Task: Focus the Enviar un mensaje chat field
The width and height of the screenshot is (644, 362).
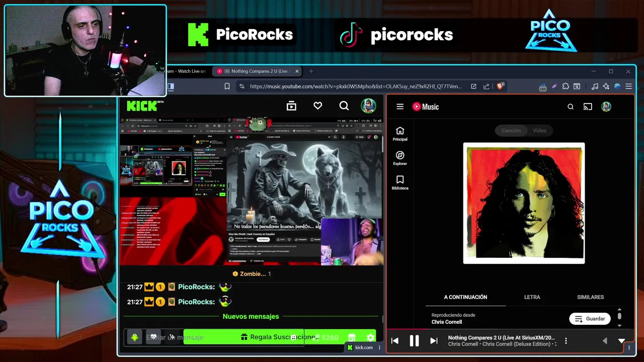Action: [214, 337]
